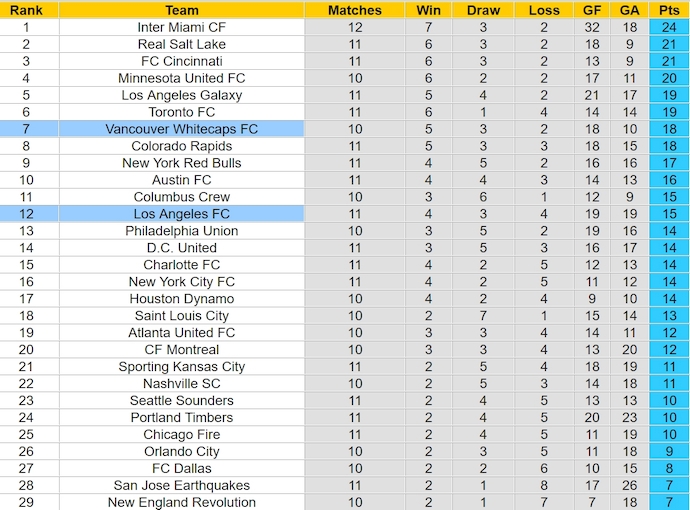Open the Inter Miami CF team link
Viewport: 690px width, 510px height.
tap(181, 27)
